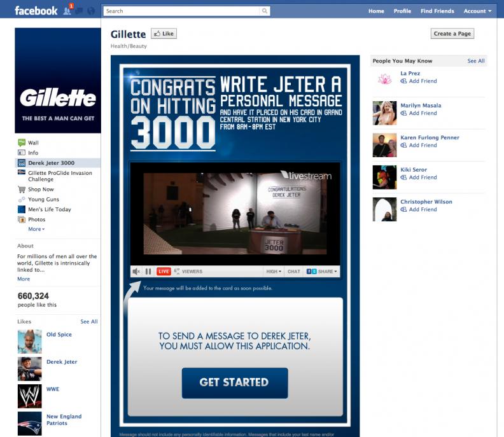Click the GET STARTED button
Screen dimensions: 504x437
click(x=235, y=383)
